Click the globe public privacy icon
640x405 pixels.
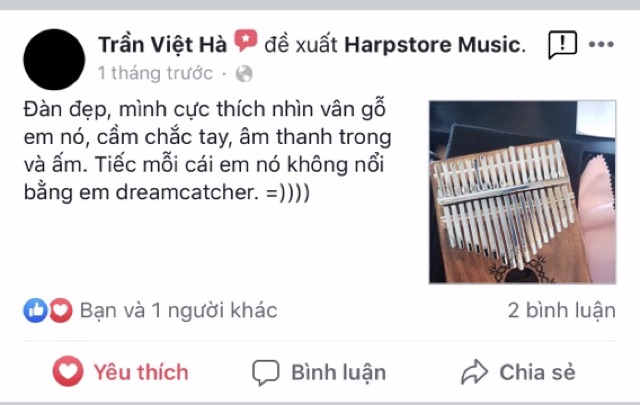point(244,74)
